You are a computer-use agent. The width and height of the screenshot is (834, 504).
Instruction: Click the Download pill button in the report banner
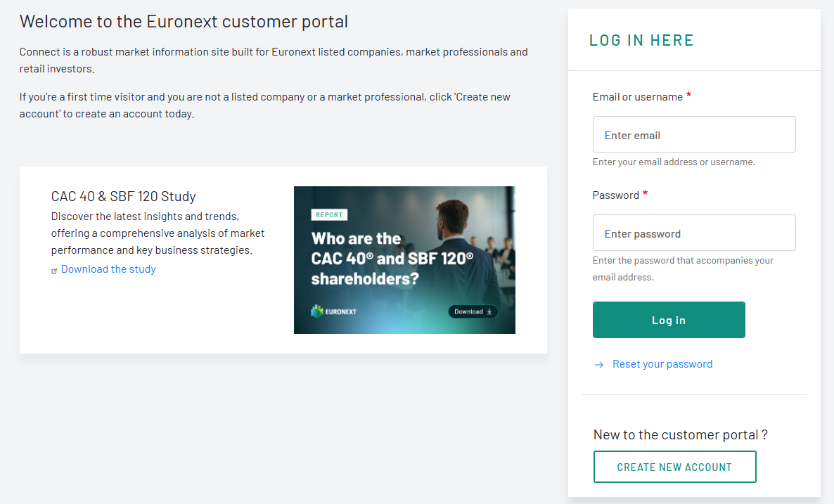click(x=473, y=311)
